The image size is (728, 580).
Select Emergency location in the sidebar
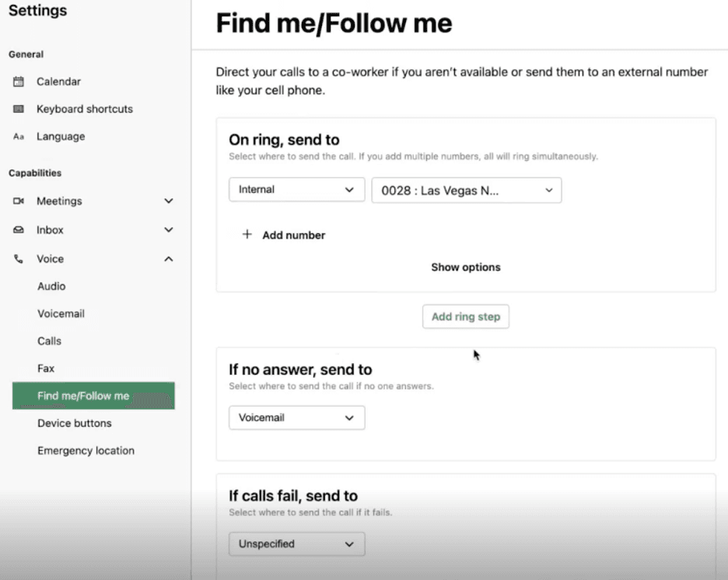tap(85, 450)
